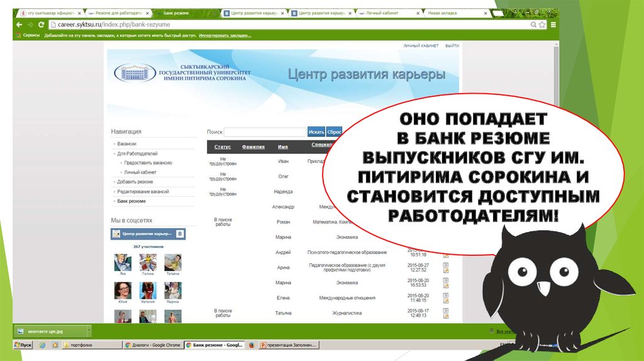
Task: Sort the table by the 'Фамилия' column header
Action: click(253, 147)
